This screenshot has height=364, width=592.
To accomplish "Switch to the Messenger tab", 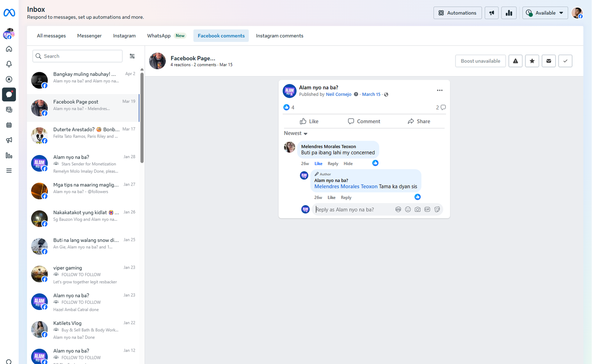I will pyautogui.click(x=89, y=36).
